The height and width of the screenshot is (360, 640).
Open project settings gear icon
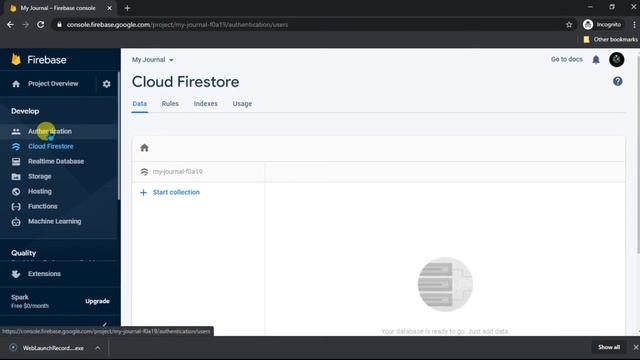[x=107, y=84]
